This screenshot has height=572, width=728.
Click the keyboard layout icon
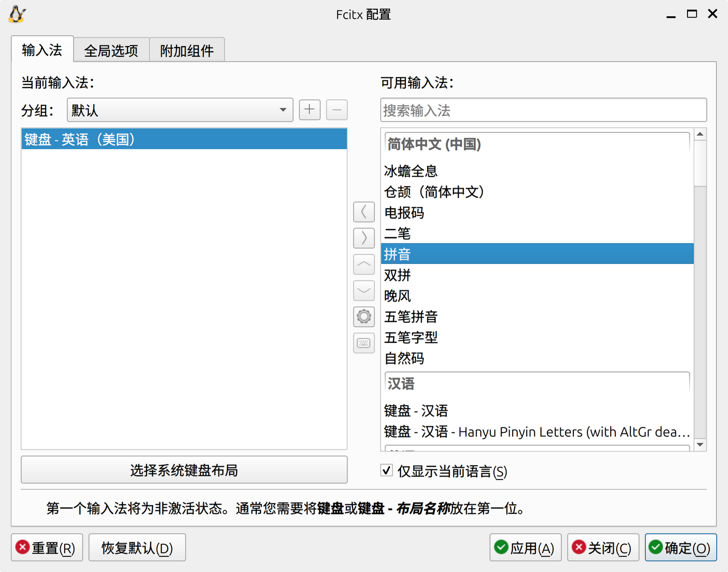(x=363, y=343)
